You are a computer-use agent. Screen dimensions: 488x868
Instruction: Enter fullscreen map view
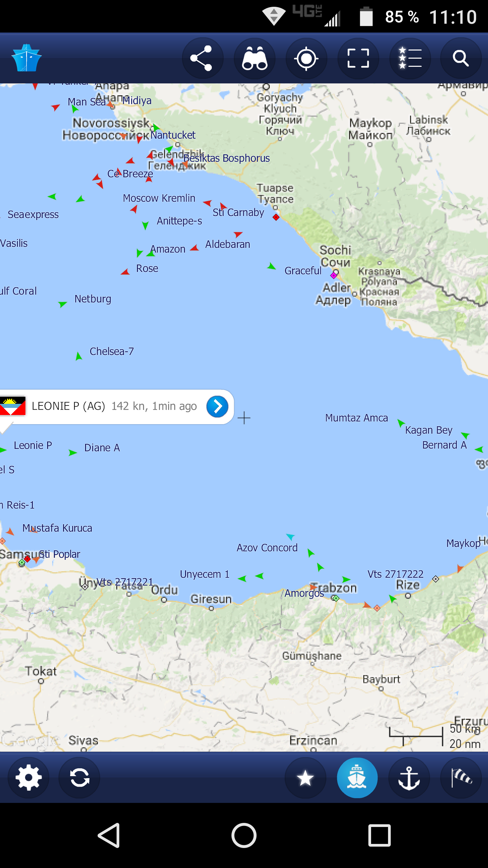(358, 58)
